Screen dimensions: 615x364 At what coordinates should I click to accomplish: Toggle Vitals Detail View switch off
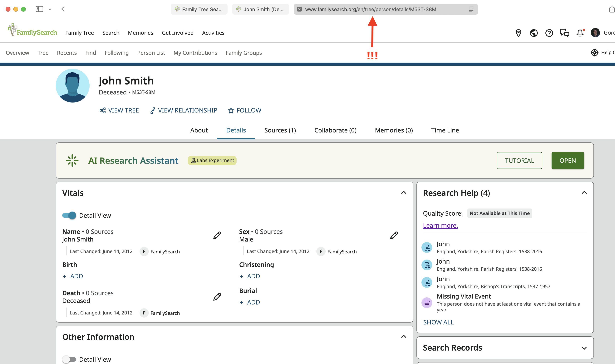[69, 215]
